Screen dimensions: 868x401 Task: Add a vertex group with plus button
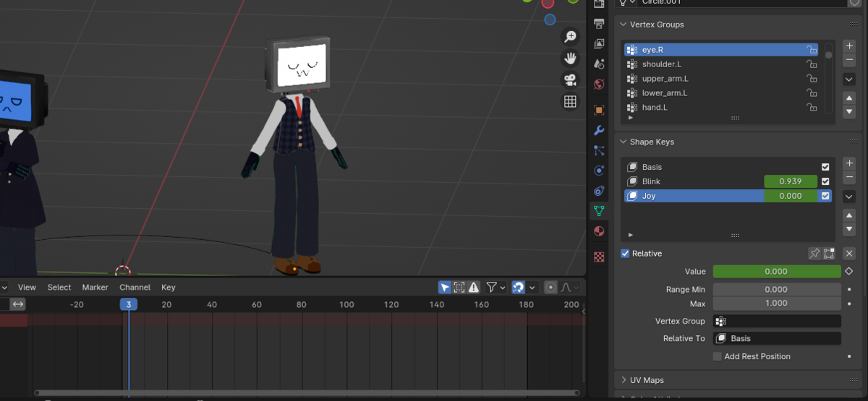pos(849,46)
